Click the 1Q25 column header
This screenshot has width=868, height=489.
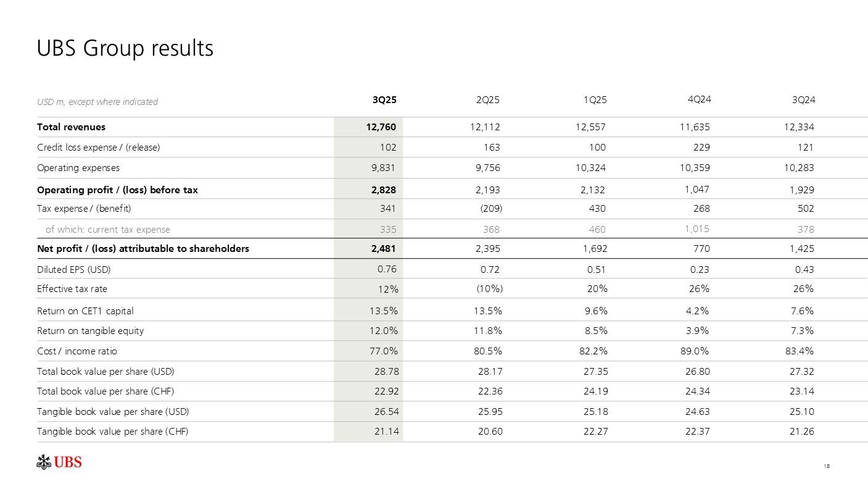click(595, 99)
